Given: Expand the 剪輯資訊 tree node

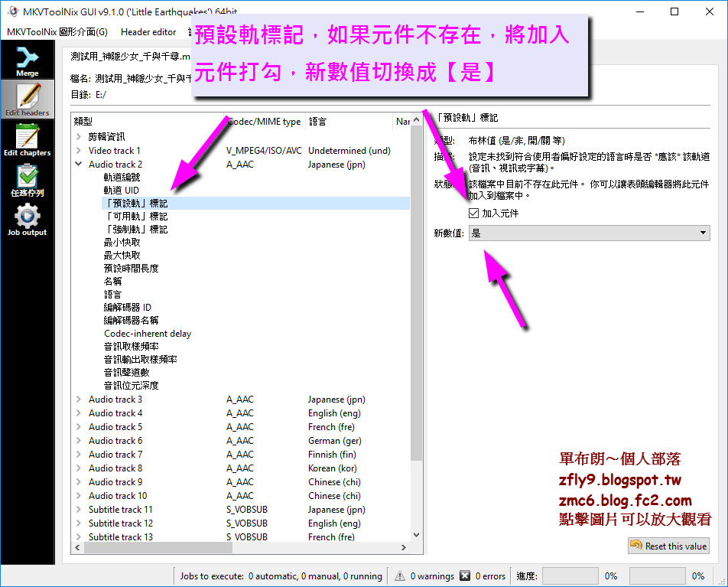Looking at the screenshot, I should 79,137.
